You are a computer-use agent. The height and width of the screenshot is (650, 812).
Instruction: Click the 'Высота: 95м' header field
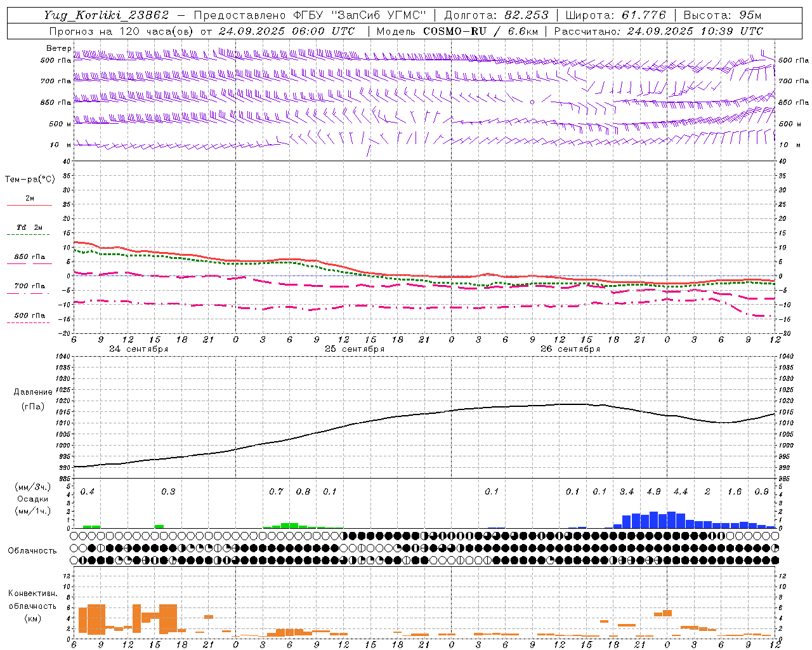point(722,15)
